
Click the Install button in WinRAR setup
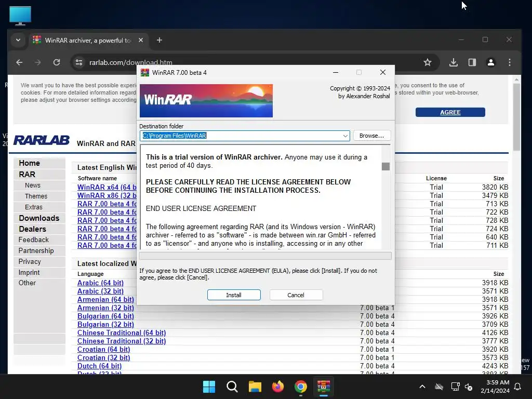(x=234, y=295)
